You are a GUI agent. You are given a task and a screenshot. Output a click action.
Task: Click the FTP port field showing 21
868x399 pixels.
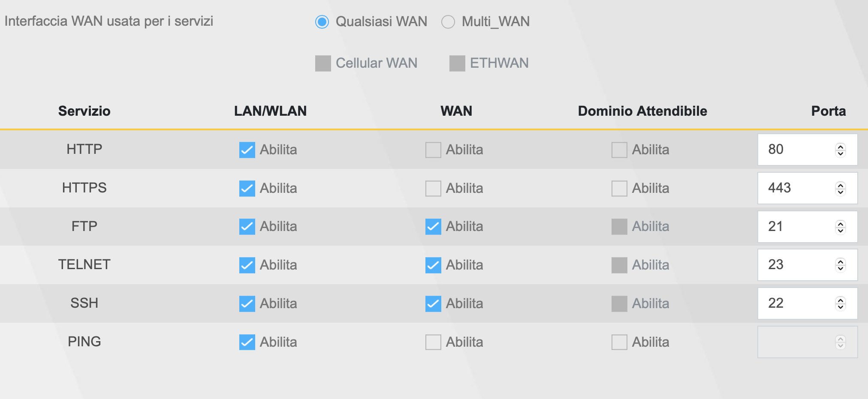(793, 227)
